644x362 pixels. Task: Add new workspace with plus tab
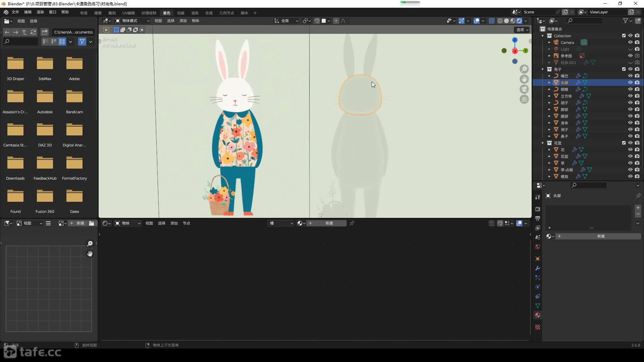pos(255,13)
